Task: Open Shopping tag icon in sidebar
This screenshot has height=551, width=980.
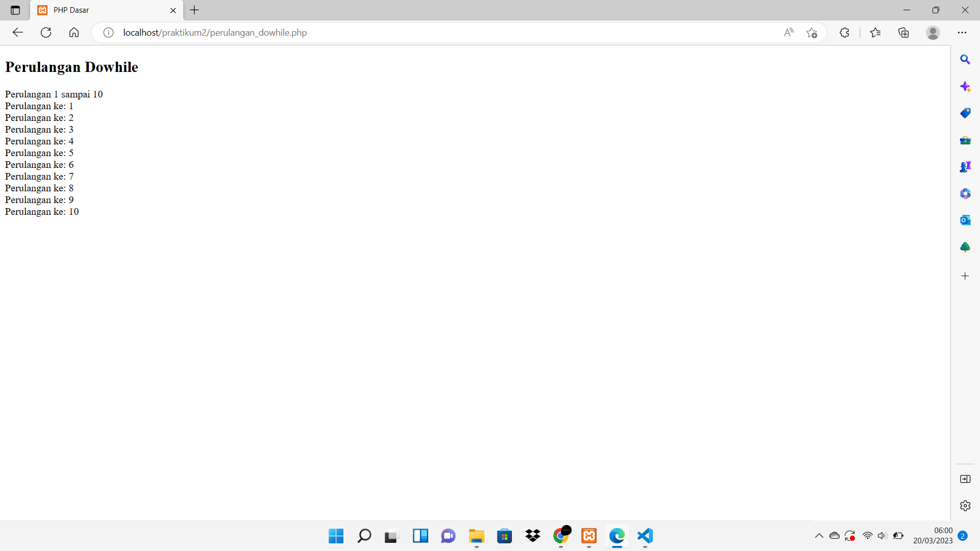Action: click(965, 113)
